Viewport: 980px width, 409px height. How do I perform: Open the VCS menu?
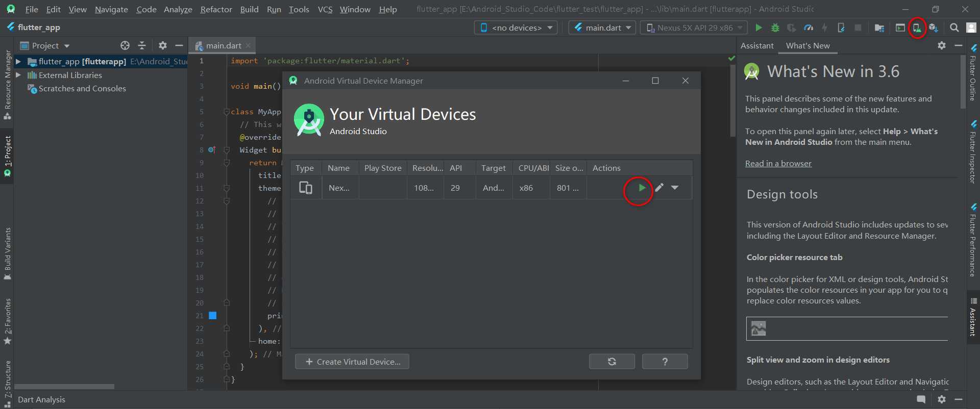tap(325, 9)
